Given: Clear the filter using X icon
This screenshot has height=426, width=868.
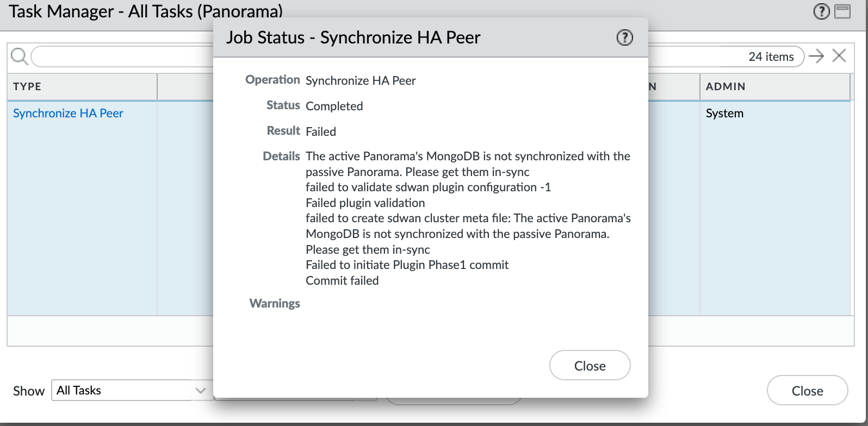Looking at the screenshot, I should [839, 56].
